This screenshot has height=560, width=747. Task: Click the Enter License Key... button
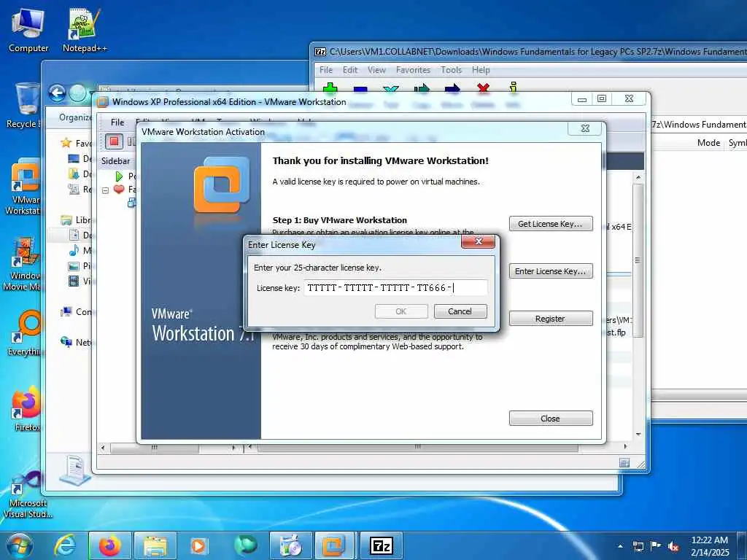(x=551, y=271)
